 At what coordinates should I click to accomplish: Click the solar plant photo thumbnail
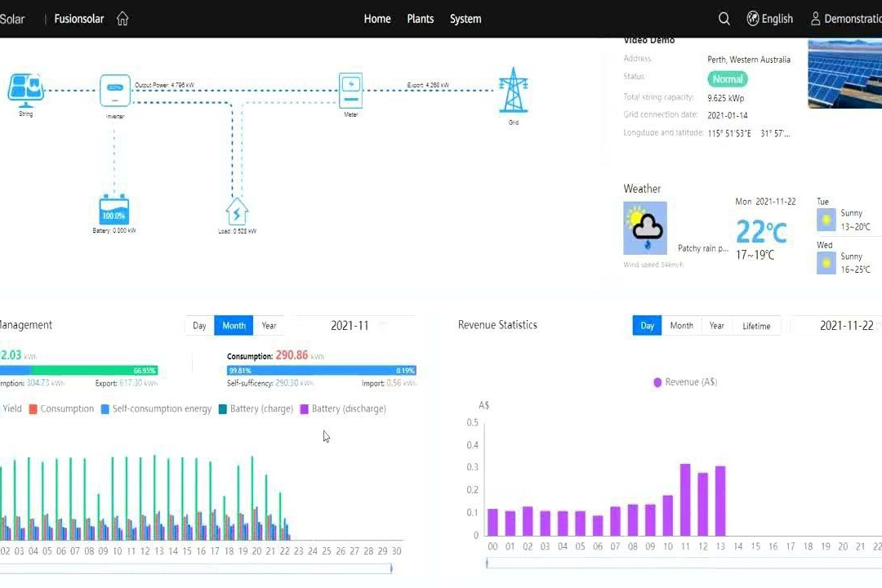tap(844, 73)
